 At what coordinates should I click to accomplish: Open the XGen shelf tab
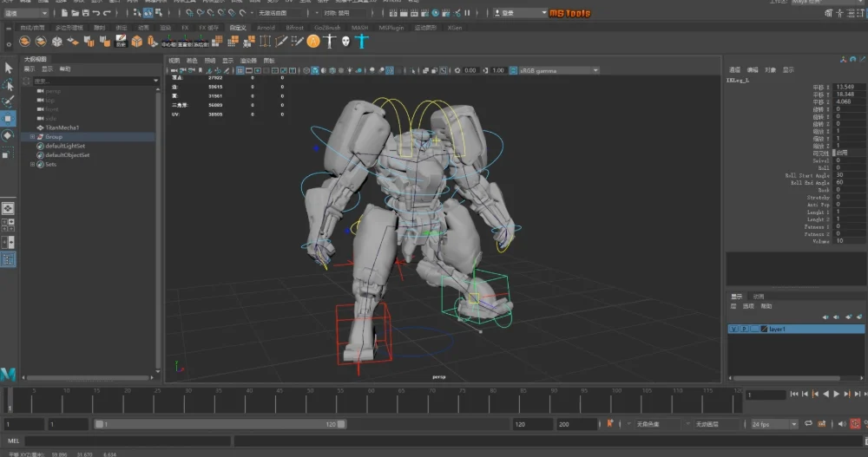click(x=455, y=28)
